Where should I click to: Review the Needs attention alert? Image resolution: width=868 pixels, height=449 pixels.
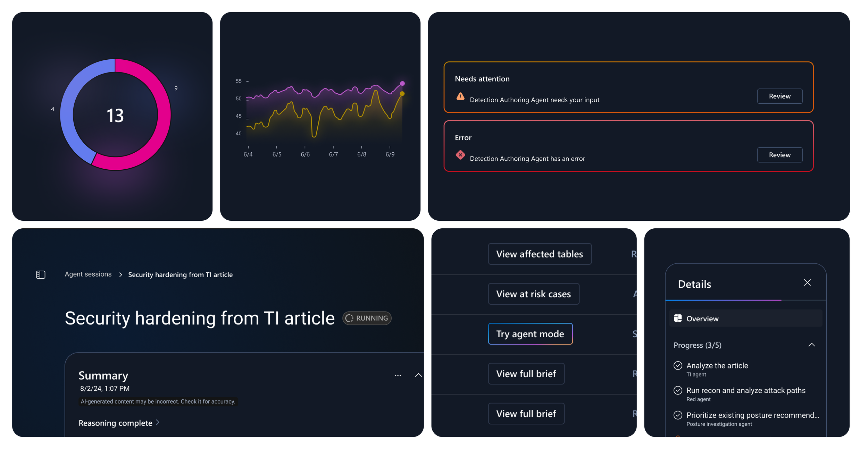(x=779, y=96)
